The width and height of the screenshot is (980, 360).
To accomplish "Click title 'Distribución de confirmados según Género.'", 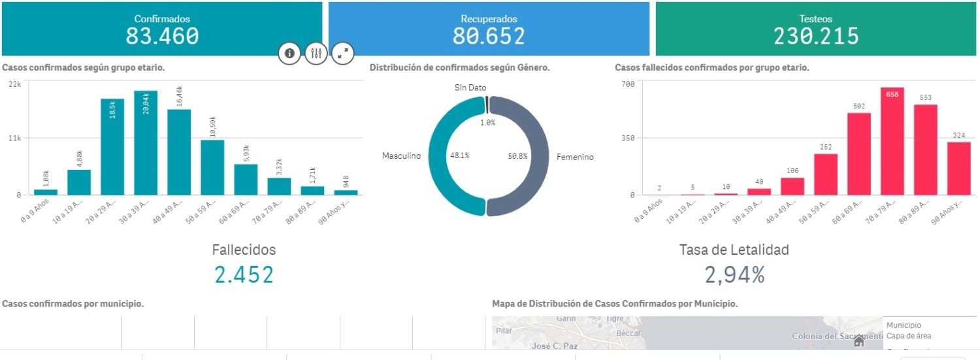I will click(459, 67).
